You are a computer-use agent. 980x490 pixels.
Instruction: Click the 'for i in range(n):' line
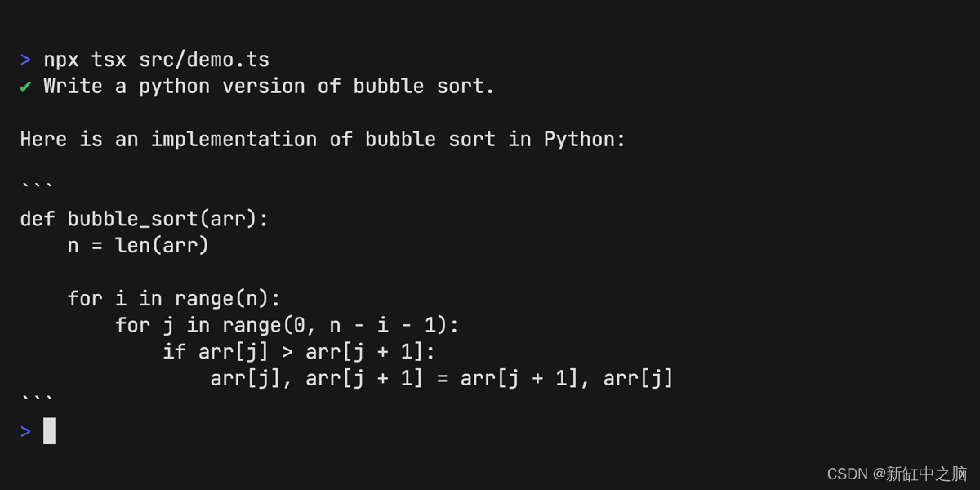[174, 299]
